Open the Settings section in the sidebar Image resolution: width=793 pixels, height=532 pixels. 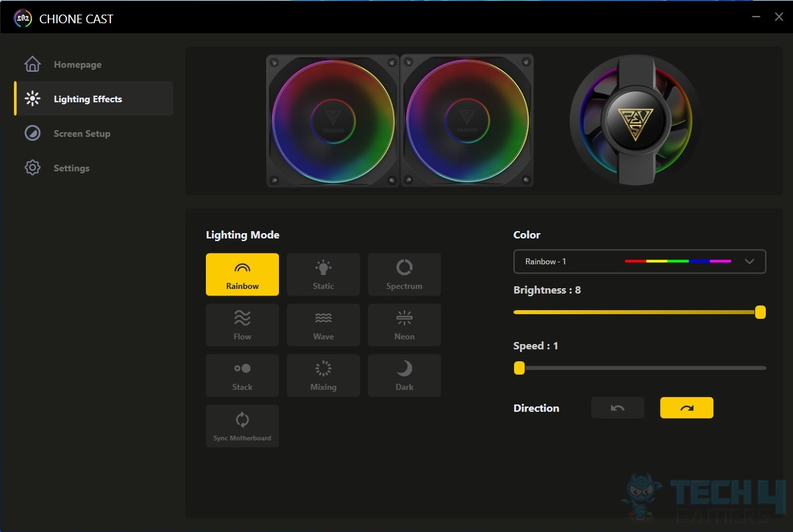(94, 168)
